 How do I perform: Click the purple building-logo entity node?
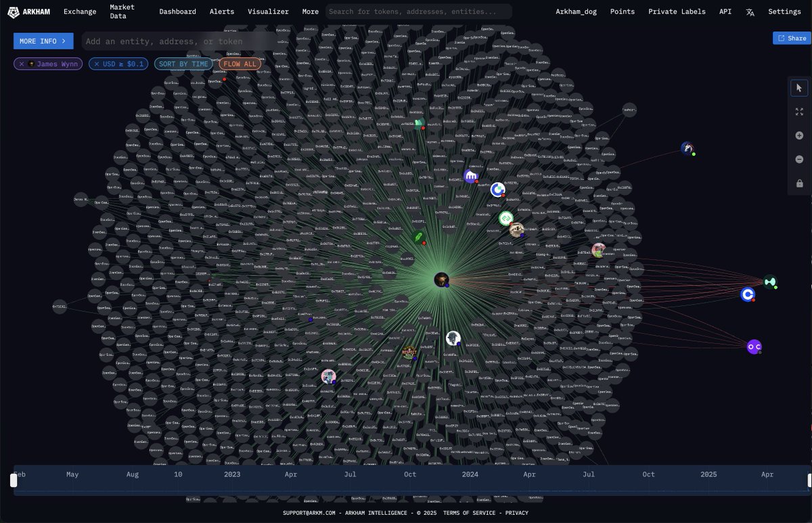pyautogui.click(x=471, y=177)
